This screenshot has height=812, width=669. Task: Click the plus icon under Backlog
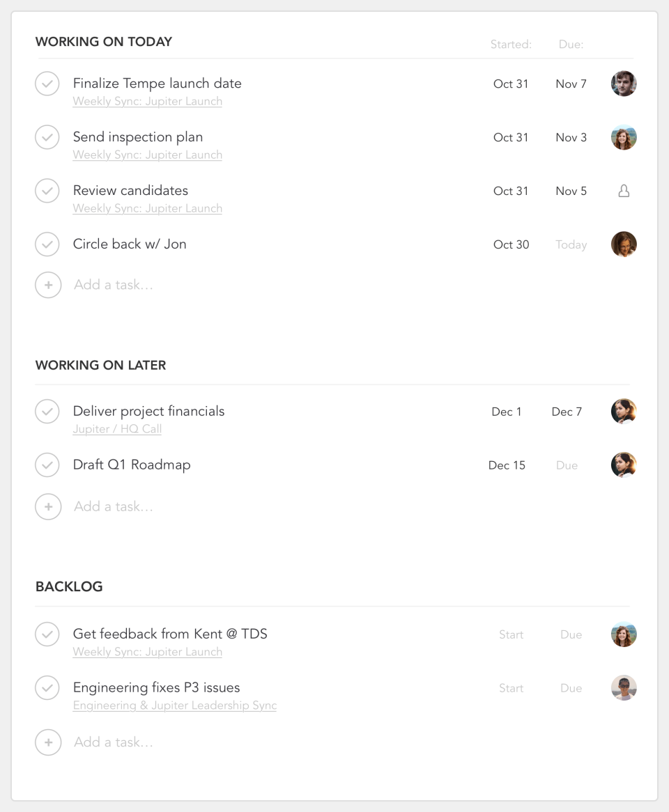pos(48,742)
